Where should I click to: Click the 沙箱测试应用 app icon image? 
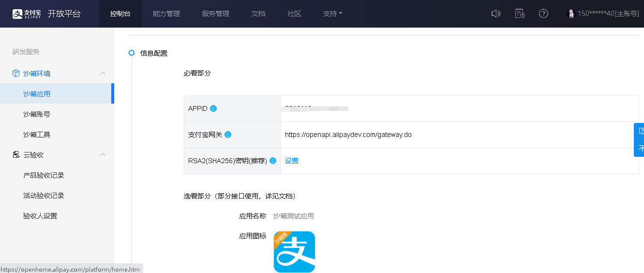(294, 252)
